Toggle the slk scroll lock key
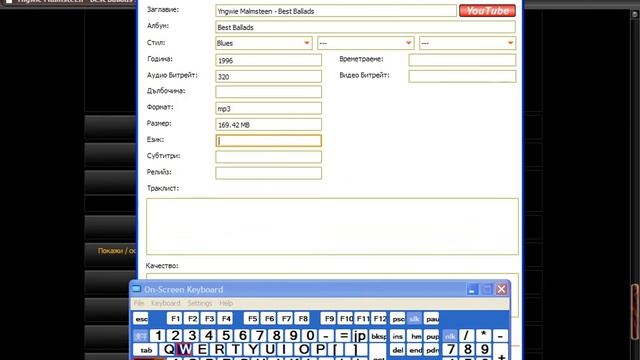 point(414,319)
